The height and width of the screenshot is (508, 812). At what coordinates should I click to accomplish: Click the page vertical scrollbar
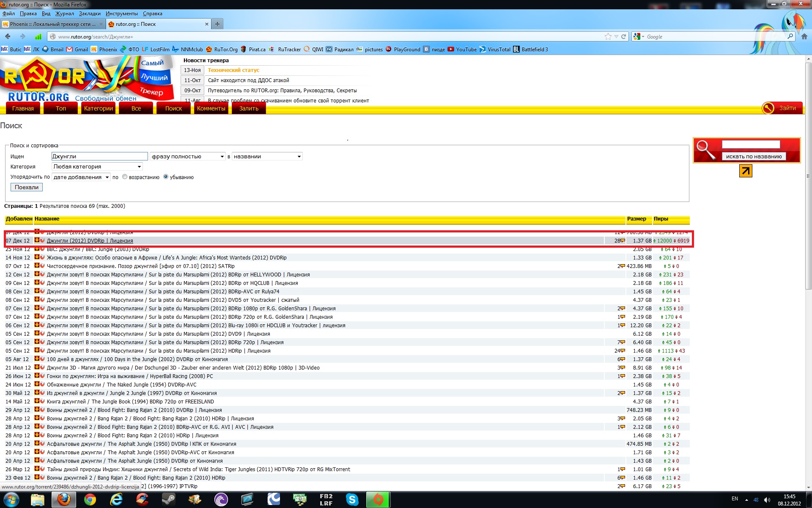[808, 176]
